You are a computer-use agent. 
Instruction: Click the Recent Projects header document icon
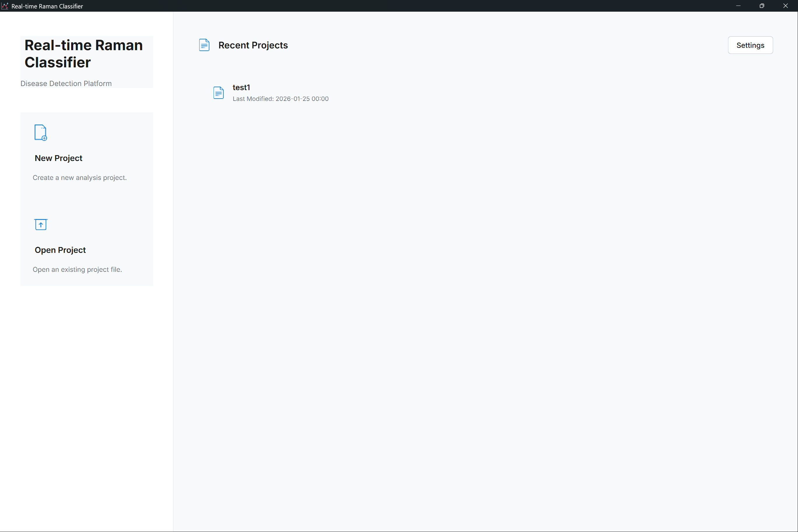point(204,45)
